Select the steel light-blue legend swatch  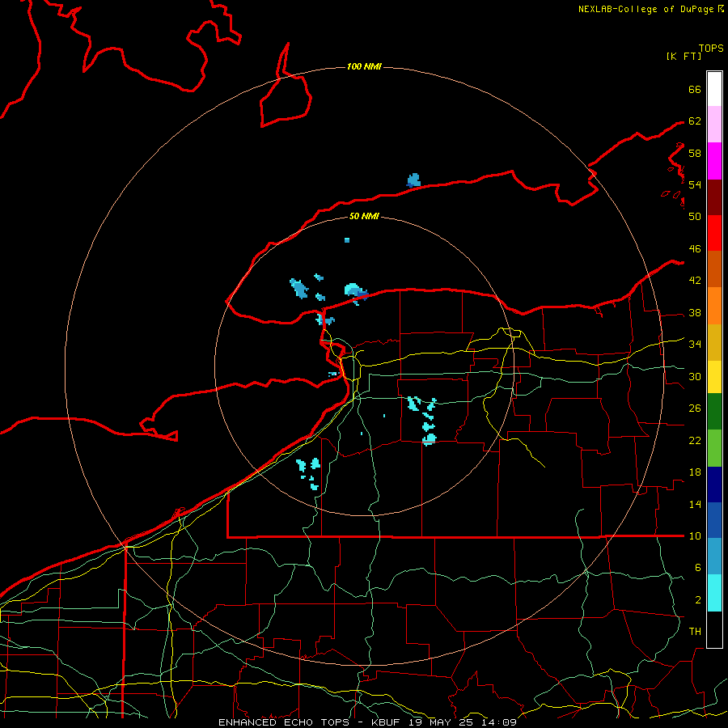click(714, 557)
